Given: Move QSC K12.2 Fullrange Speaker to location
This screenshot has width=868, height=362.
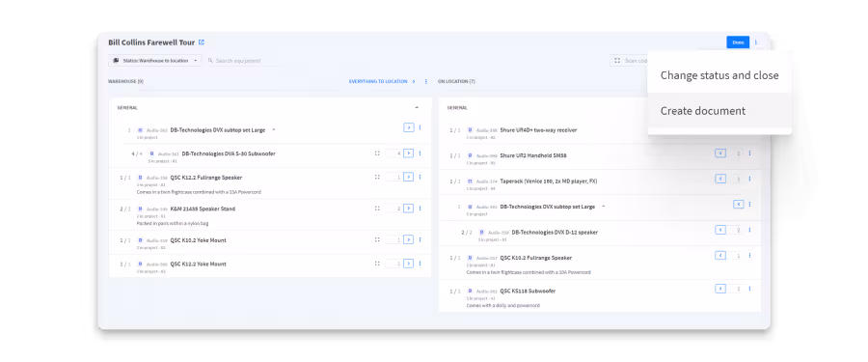Looking at the screenshot, I should pyautogui.click(x=409, y=177).
